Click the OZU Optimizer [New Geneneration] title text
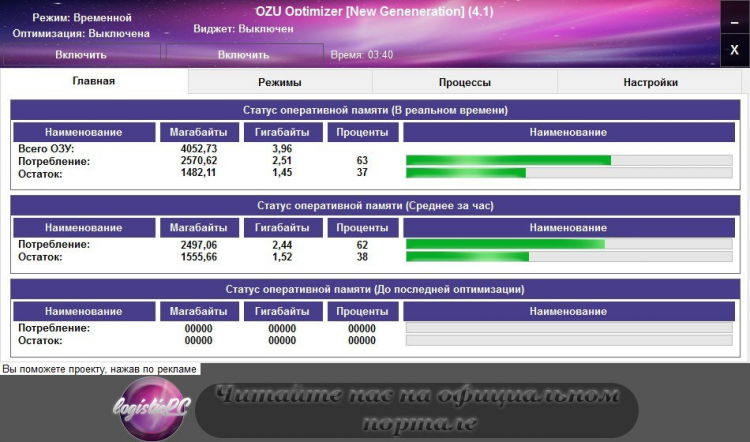The image size is (750, 442). click(x=375, y=11)
